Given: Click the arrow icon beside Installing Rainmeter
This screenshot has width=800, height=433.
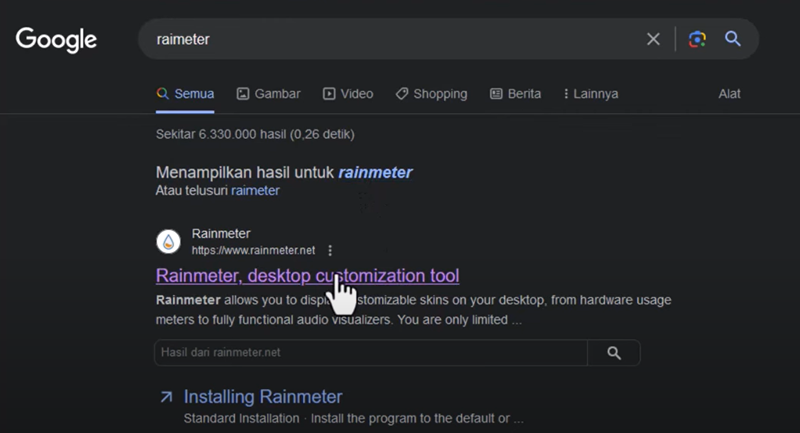Looking at the screenshot, I should coord(166,397).
